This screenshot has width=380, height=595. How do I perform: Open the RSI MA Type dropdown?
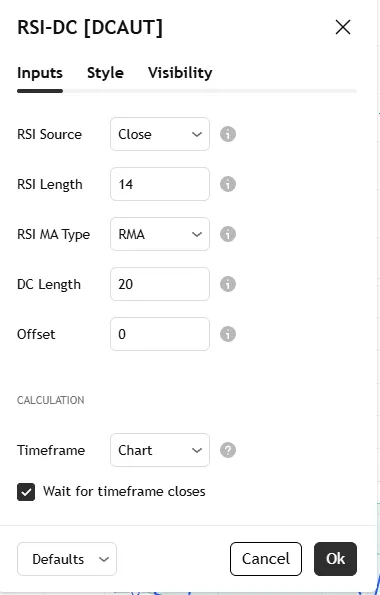pyautogui.click(x=160, y=234)
